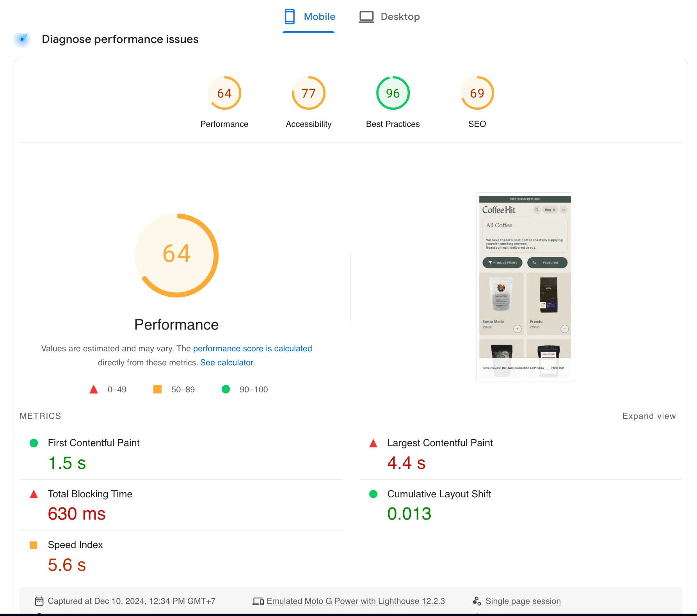Image resolution: width=697 pixels, height=616 pixels.
Task: Click the 'Diagnose performance issues' heading
Action: pos(120,39)
